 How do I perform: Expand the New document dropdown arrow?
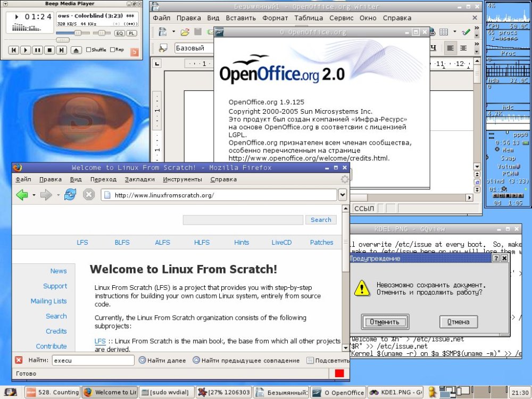coord(173,32)
